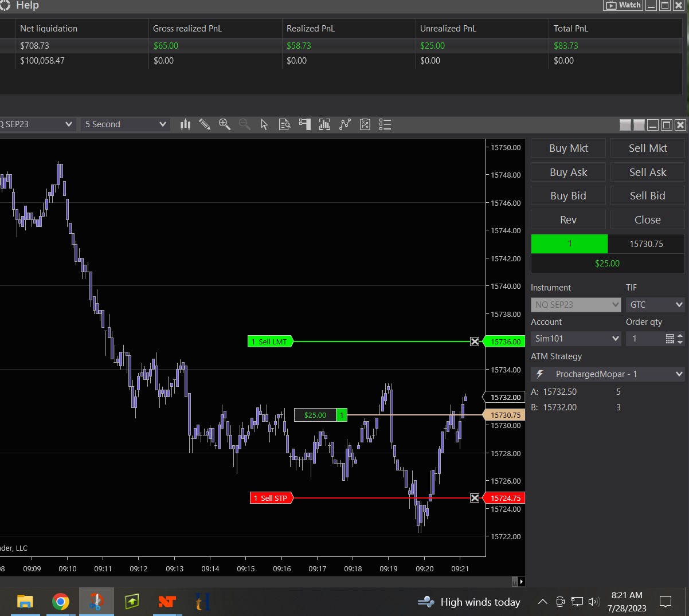This screenshot has width=689, height=616.
Task: Select the Zoom In magnifier tool
Action: 225,124
